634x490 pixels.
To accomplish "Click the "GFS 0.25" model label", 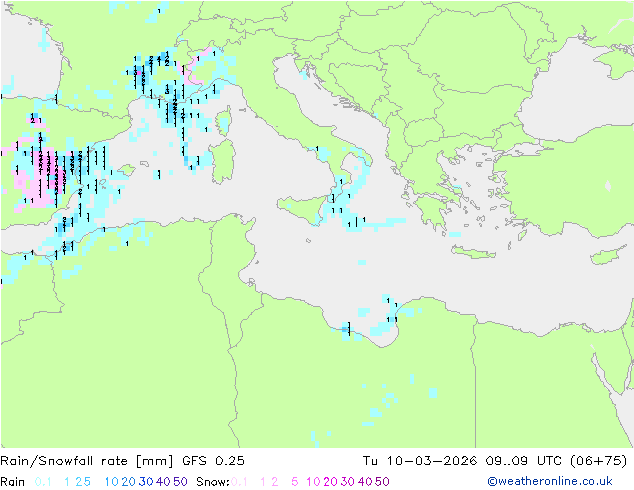I will point(213,461).
